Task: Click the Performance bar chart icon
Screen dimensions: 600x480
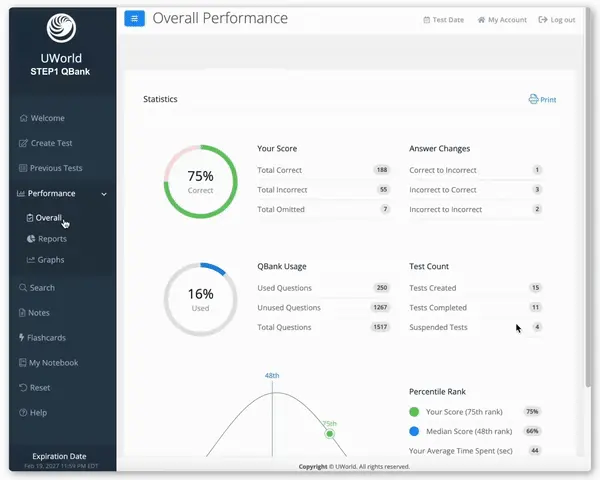Action: [21, 193]
